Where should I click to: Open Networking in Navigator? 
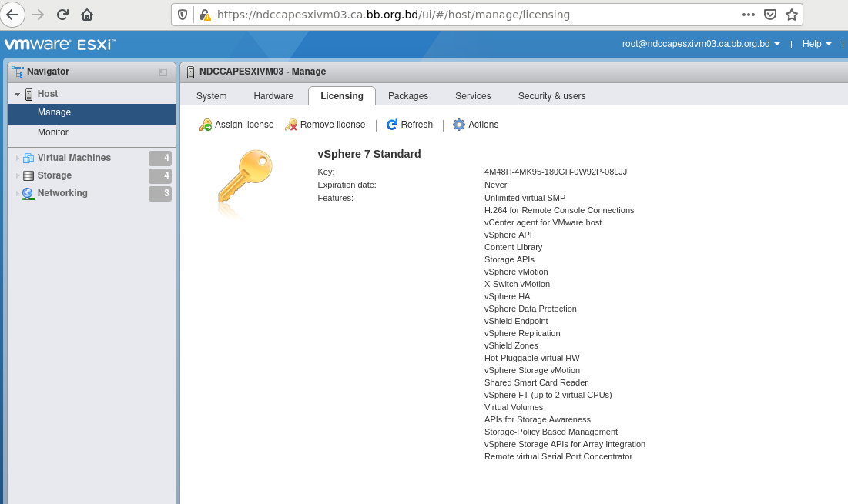pyautogui.click(x=62, y=193)
